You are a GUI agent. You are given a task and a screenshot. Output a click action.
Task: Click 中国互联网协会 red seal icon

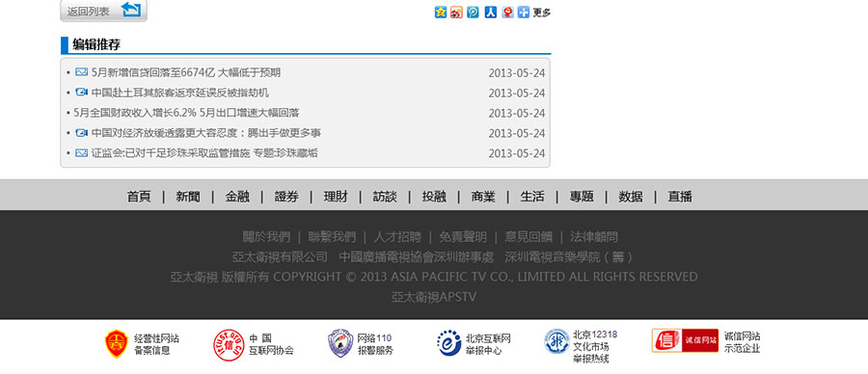pos(229,345)
